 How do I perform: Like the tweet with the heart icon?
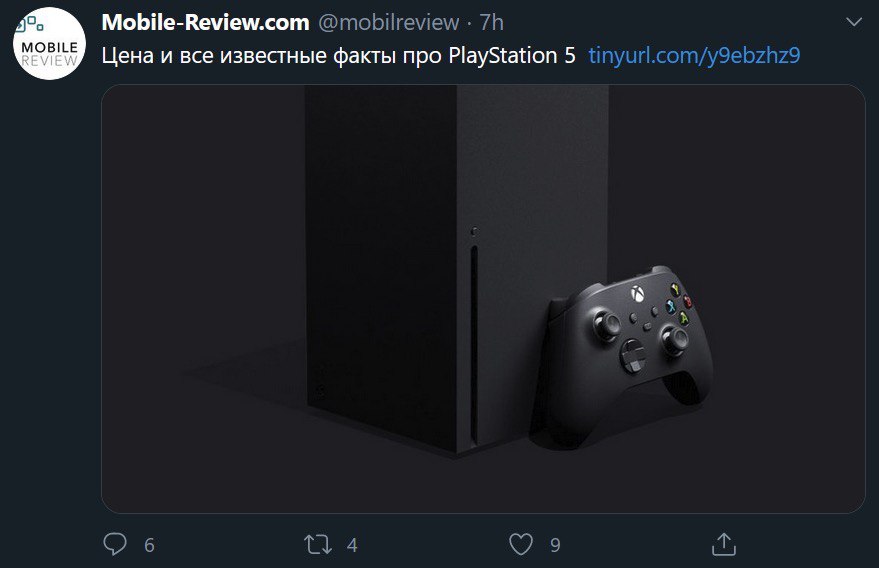click(521, 544)
